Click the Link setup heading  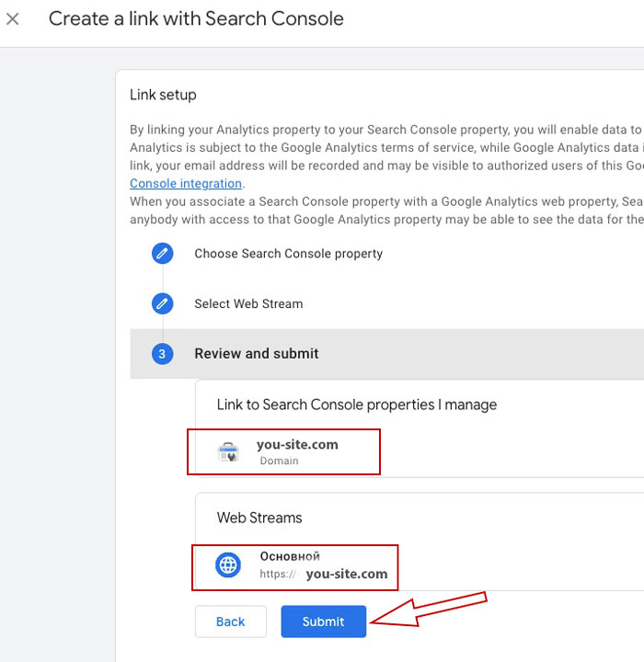coord(163,95)
